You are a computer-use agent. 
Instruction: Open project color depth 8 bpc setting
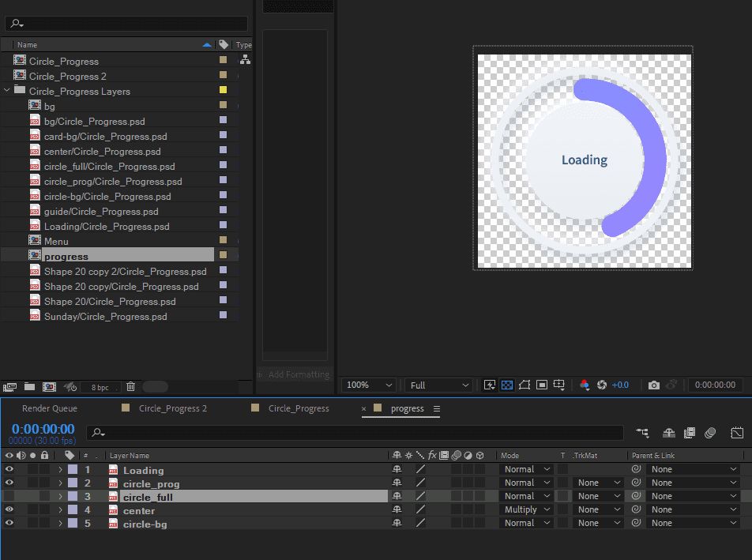100,387
